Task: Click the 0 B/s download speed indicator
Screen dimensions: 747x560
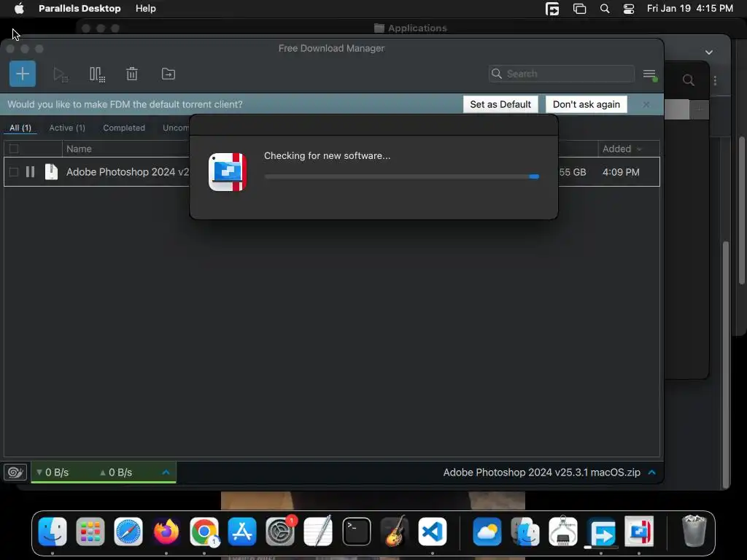Action: coord(53,472)
